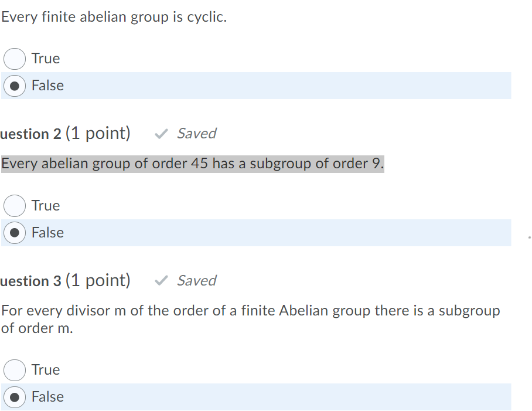Click the Saved label next to Question 3

(196, 280)
